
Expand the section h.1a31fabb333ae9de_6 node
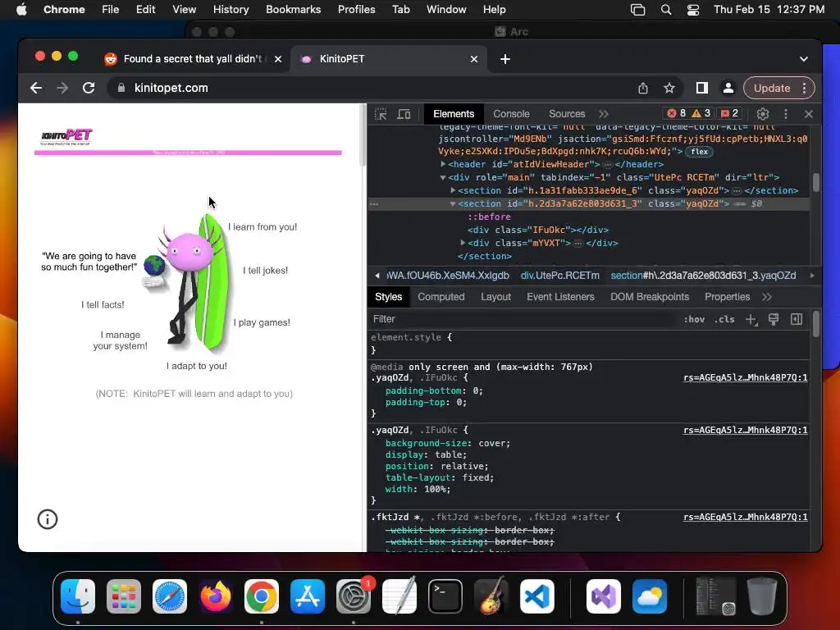click(453, 190)
